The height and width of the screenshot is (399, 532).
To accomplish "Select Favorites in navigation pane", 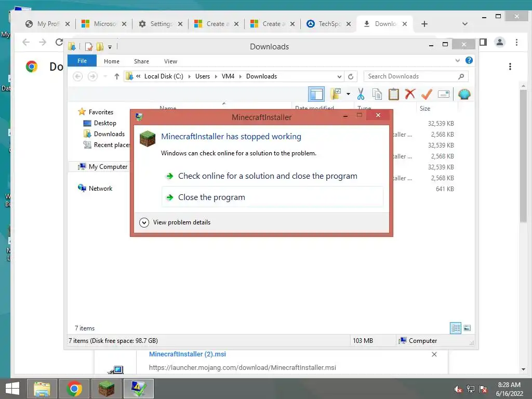I will 101,112.
